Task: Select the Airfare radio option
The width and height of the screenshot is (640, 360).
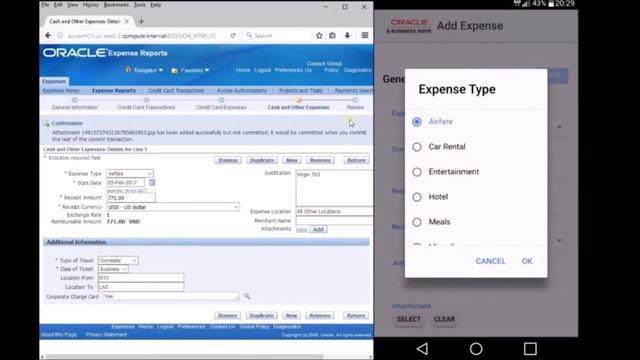Action: click(417, 122)
